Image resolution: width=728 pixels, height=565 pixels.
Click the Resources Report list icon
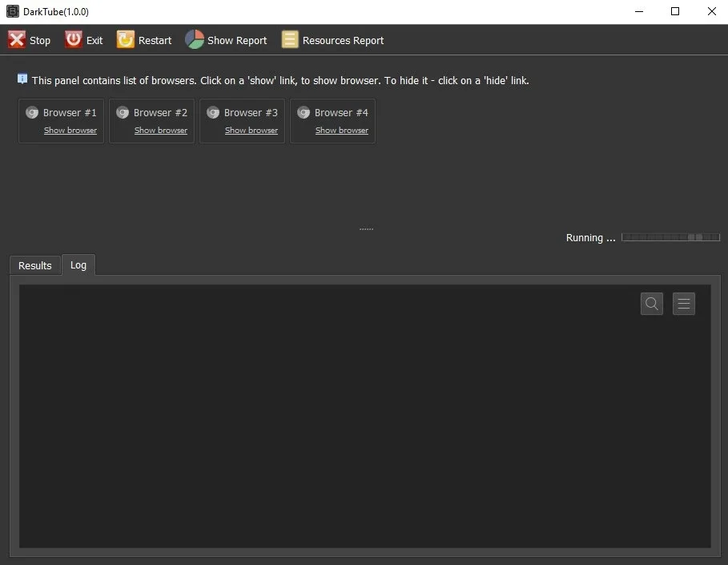tap(290, 39)
